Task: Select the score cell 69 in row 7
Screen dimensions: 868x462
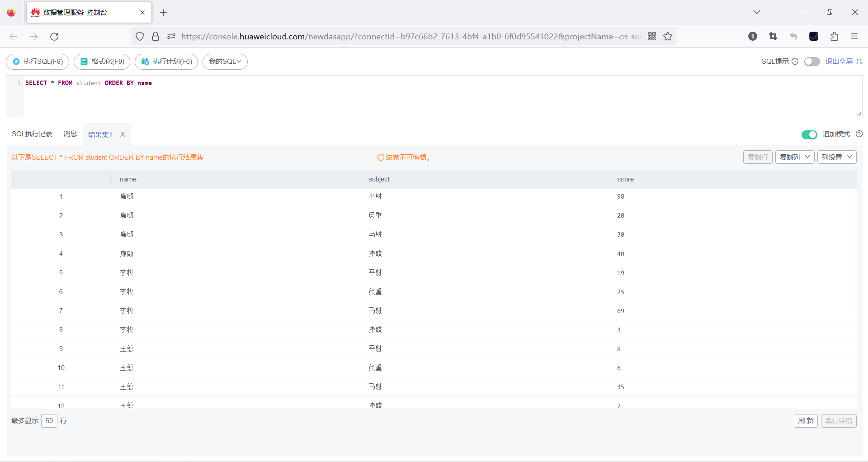Action: point(732,311)
